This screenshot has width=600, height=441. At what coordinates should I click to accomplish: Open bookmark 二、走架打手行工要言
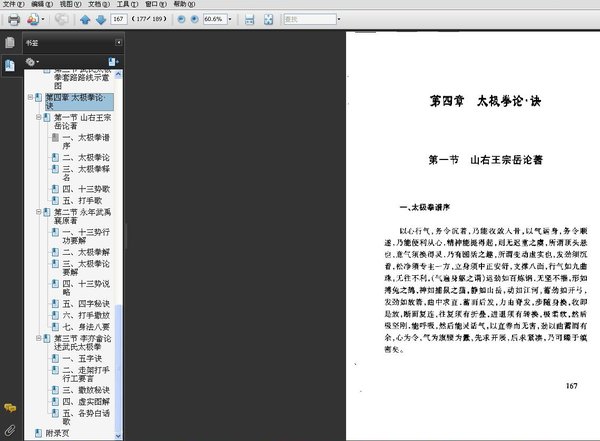point(86,374)
